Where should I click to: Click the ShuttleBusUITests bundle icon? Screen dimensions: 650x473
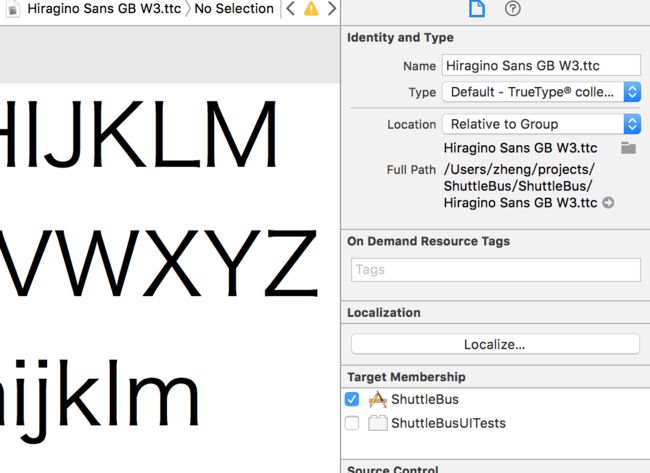pyautogui.click(x=378, y=423)
